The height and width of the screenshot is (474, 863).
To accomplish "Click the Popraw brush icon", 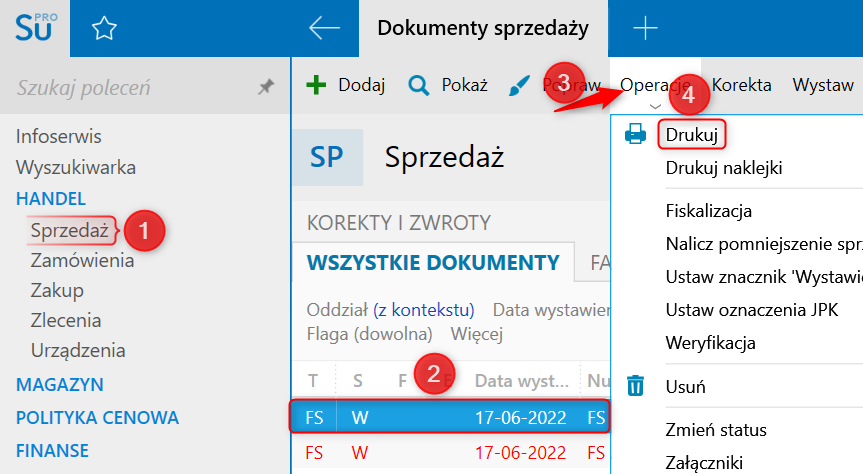I will point(519,85).
